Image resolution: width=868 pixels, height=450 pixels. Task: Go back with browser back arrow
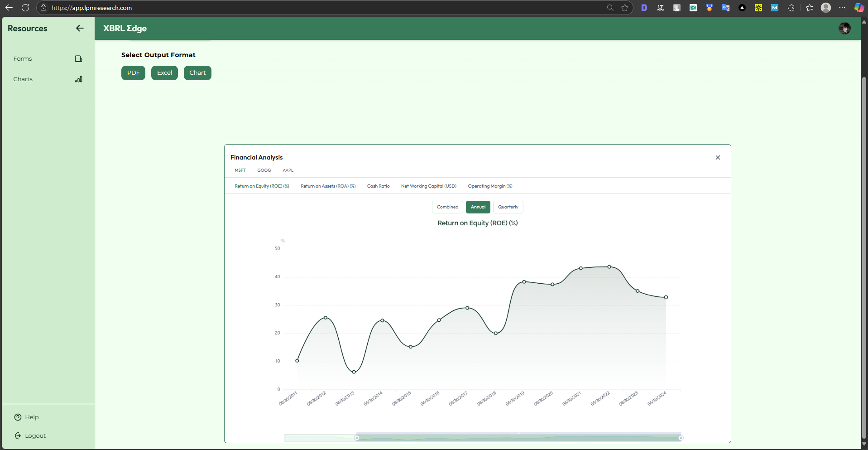(9, 8)
